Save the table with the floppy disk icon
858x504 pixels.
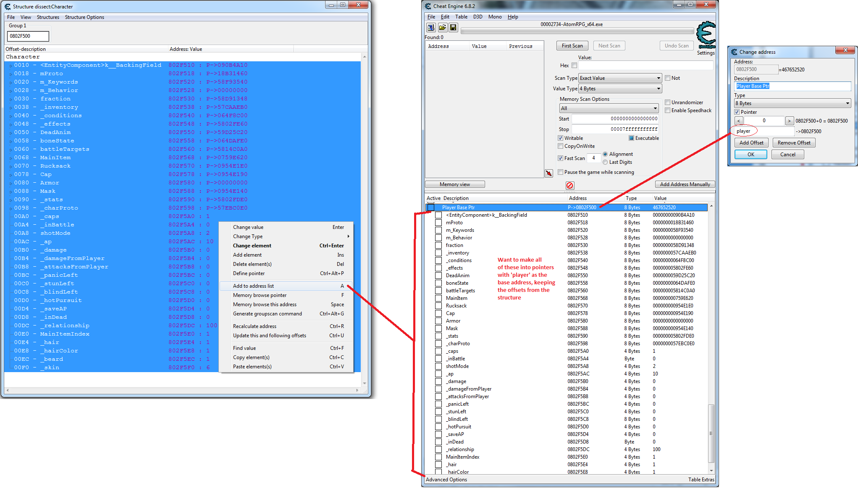coord(454,27)
